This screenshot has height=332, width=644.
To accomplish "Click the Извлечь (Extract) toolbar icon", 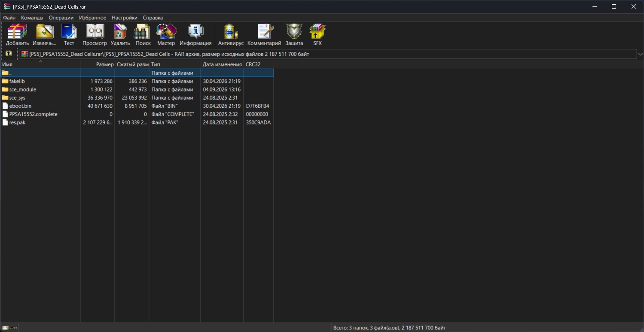I will tap(44, 35).
